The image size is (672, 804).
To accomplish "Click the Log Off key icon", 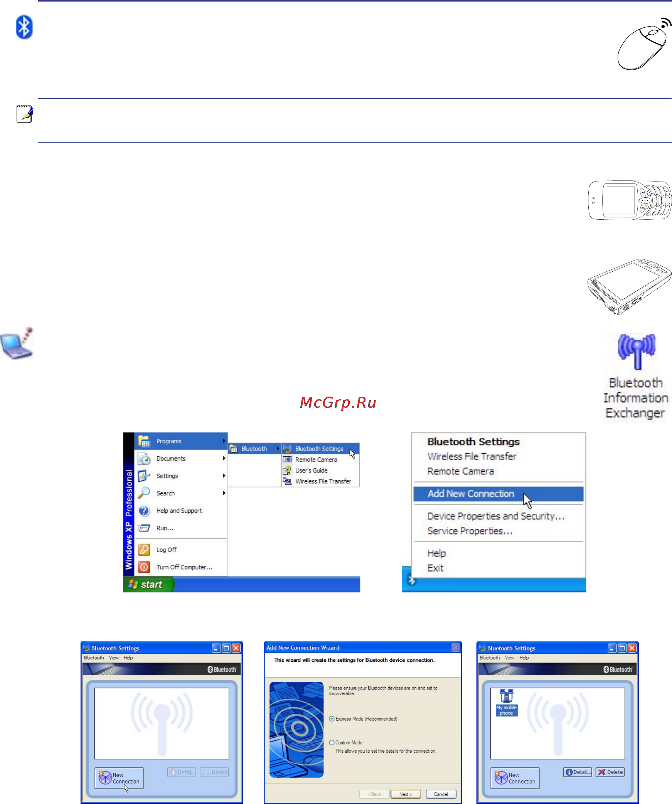I will [x=144, y=550].
